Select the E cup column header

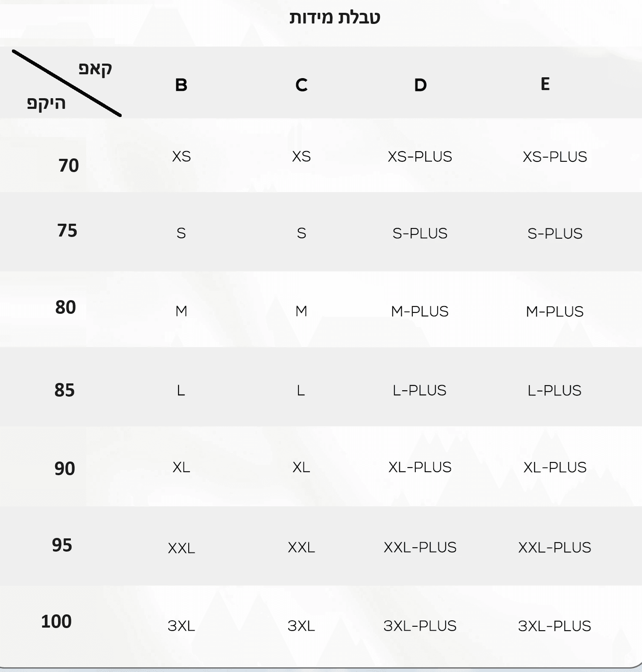(545, 84)
